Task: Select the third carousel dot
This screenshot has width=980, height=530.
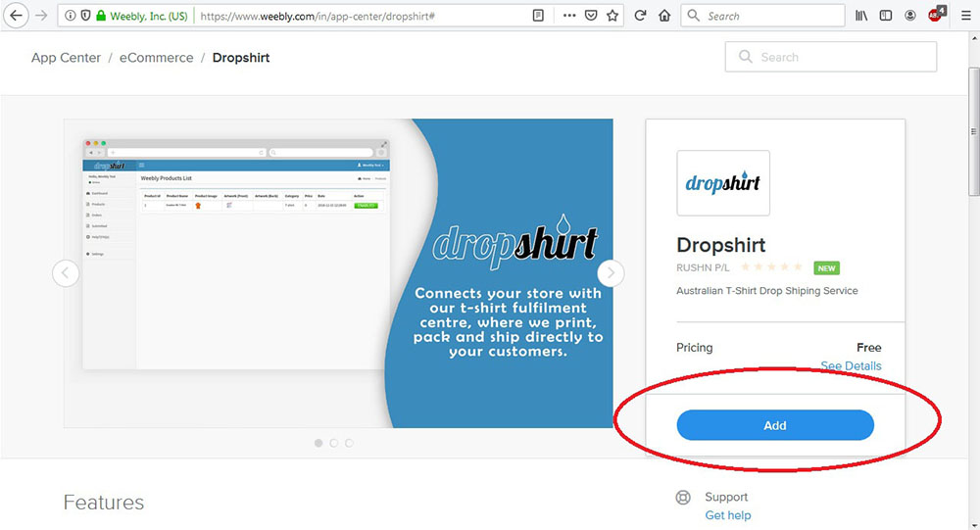Action: click(350, 443)
